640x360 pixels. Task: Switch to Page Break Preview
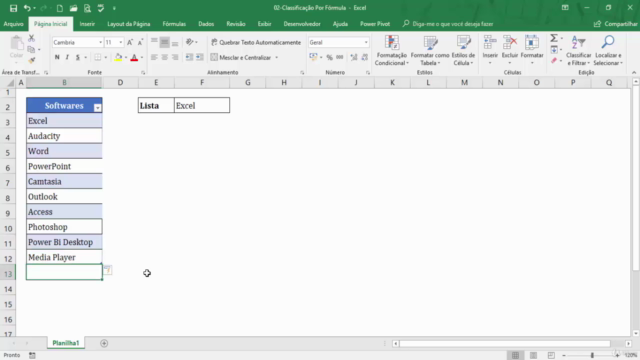551,356
